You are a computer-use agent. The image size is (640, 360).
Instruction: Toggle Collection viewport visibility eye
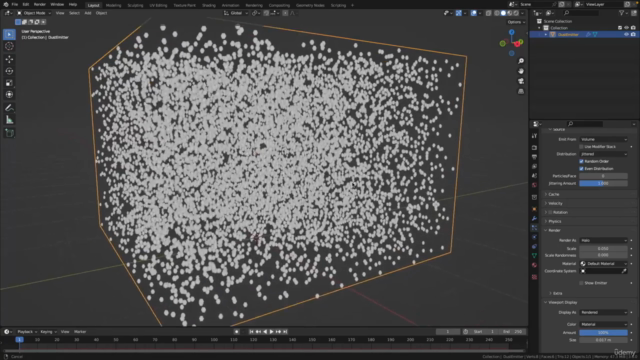point(627,28)
